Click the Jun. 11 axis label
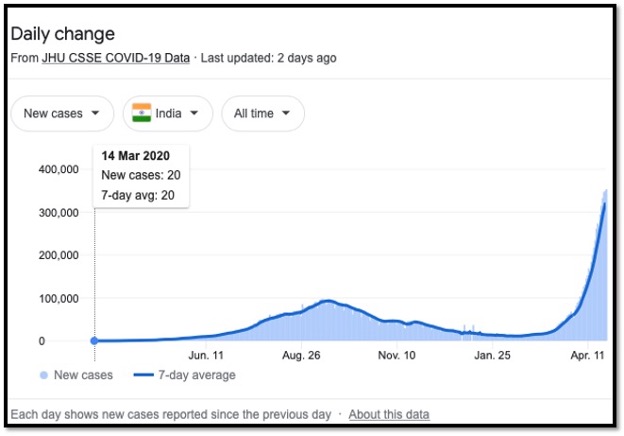This screenshot has height=436, width=624. click(x=206, y=355)
